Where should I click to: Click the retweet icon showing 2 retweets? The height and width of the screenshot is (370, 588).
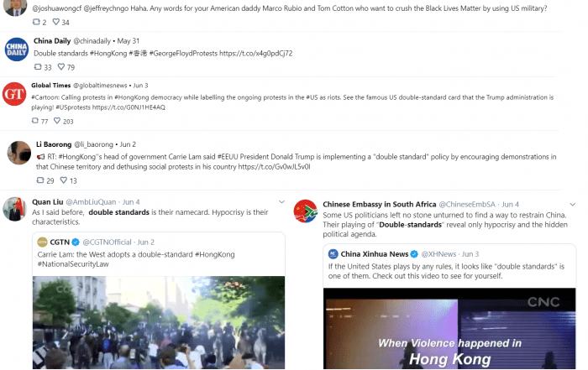pos(36,22)
